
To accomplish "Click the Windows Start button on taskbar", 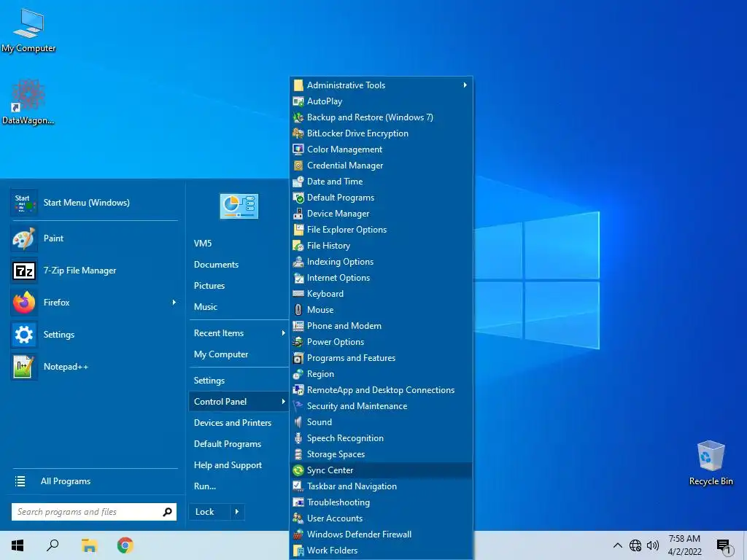I will pos(18,545).
